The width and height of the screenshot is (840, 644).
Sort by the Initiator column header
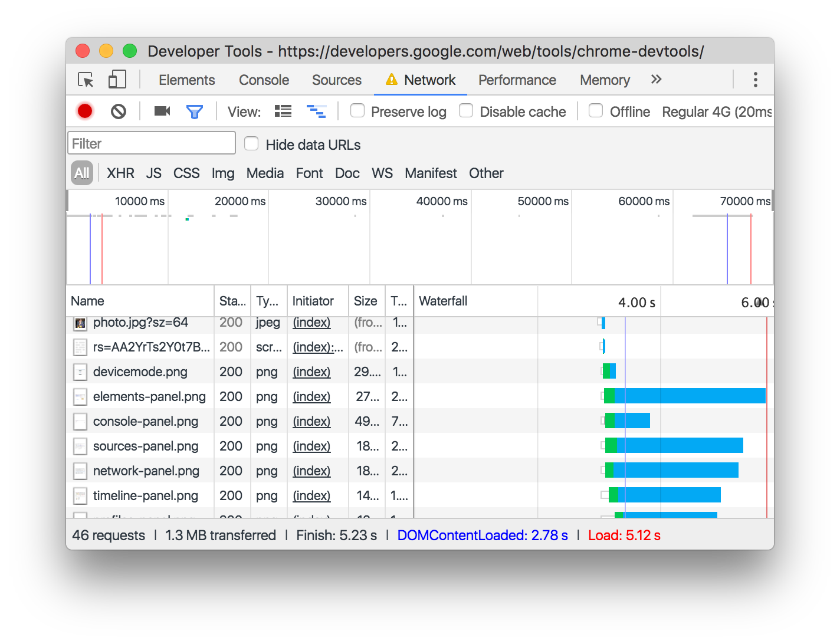pos(318,301)
